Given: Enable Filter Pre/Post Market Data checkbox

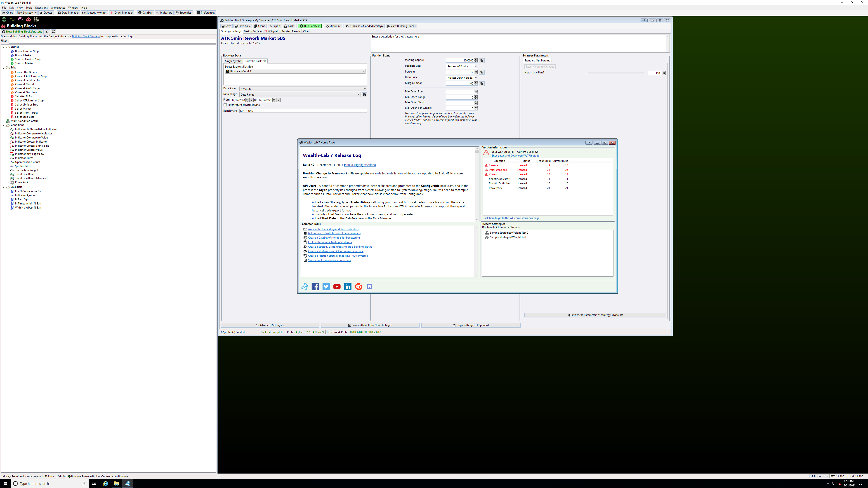Looking at the screenshot, I should point(225,105).
